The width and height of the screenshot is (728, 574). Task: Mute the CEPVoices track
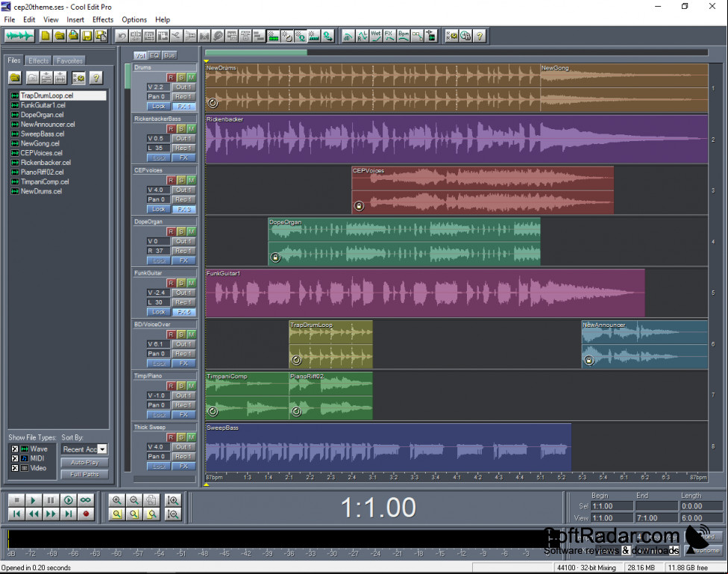point(191,181)
